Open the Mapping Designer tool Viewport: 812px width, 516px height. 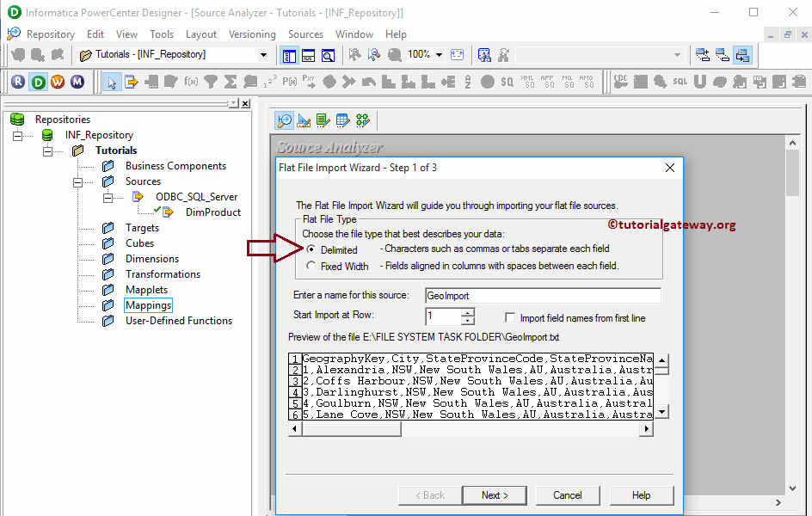pos(362,120)
